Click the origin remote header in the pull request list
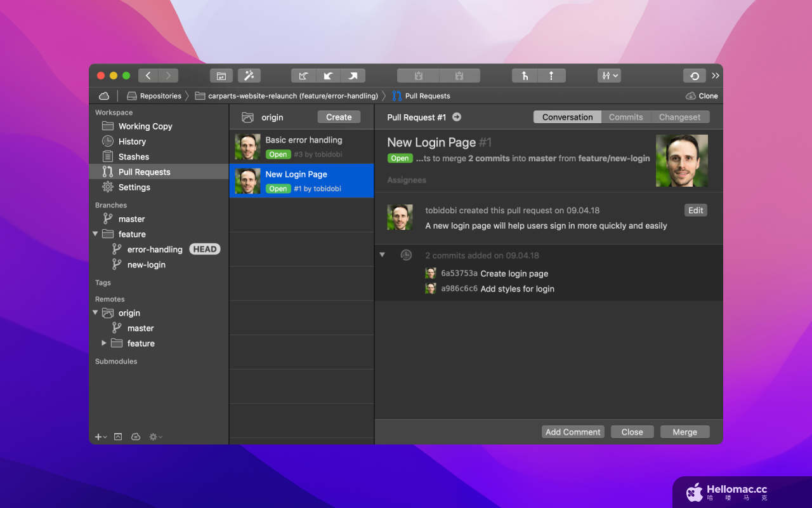Image resolution: width=812 pixels, height=508 pixels. click(x=263, y=117)
